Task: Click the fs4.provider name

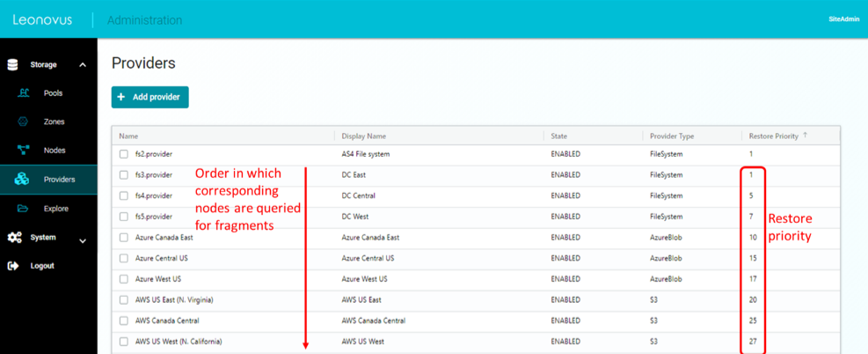Action: (154, 196)
